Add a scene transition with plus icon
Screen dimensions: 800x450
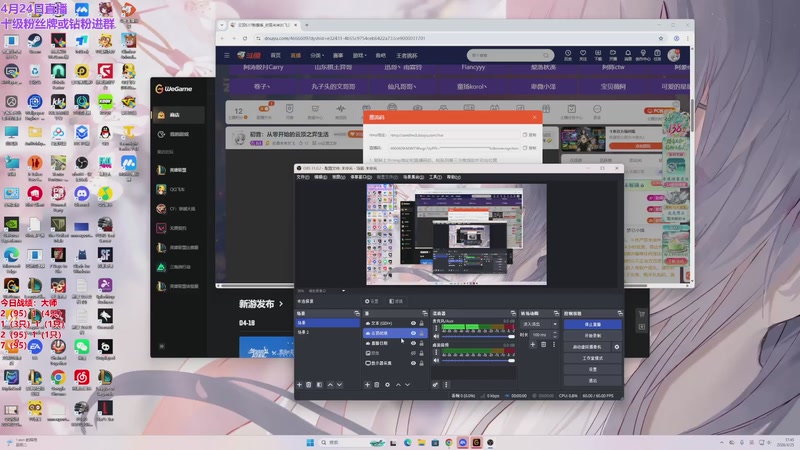(533, 345)
